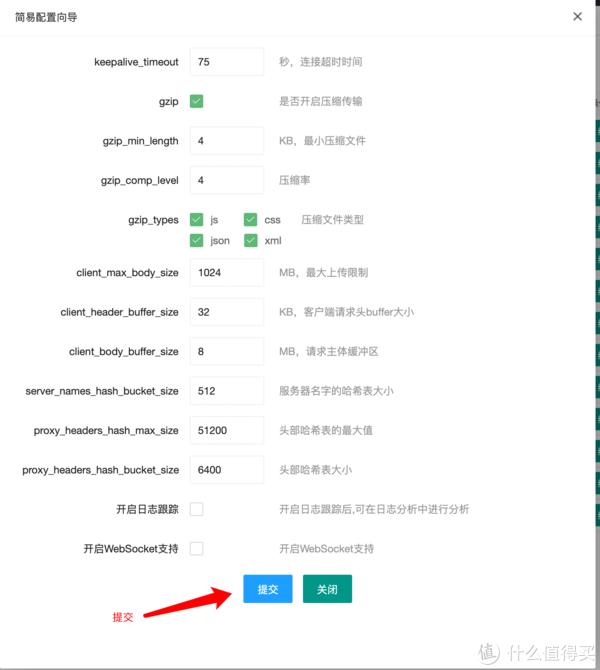600x670 pixels.
Task: Toggle the json gzip type checkbox
Action: coord(197,241)
